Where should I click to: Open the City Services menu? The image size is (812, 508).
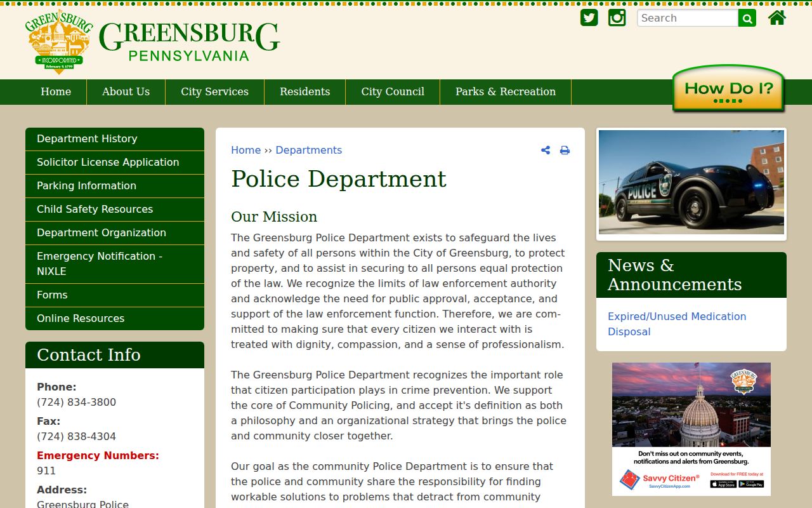(x=215, y=92)
